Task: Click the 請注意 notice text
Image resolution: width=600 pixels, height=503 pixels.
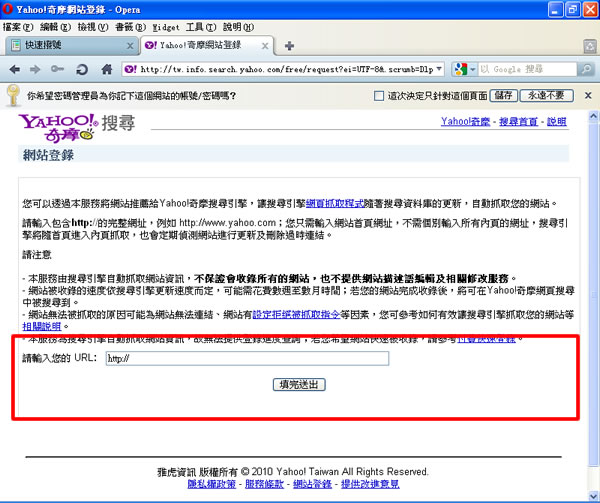Action: pyautogui.click(x=37, y=255)
